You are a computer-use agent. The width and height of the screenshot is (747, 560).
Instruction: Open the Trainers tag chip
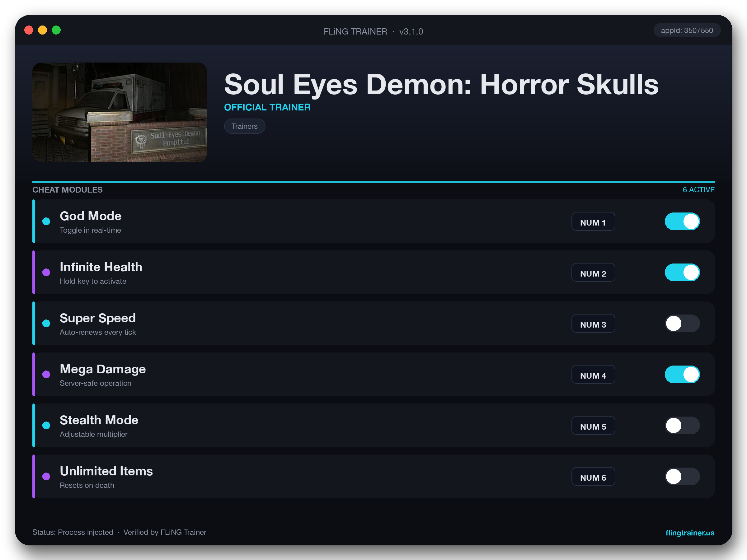point(245,126)
